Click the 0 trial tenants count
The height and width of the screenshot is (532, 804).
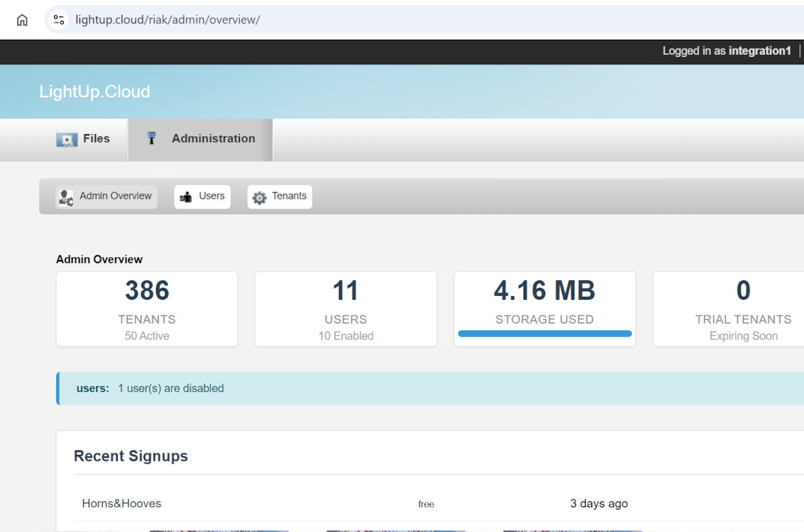(743, 291)
